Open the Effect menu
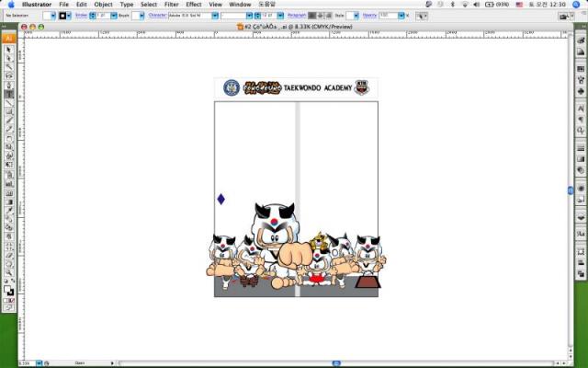Screen dimensions: 588x368 194,5
